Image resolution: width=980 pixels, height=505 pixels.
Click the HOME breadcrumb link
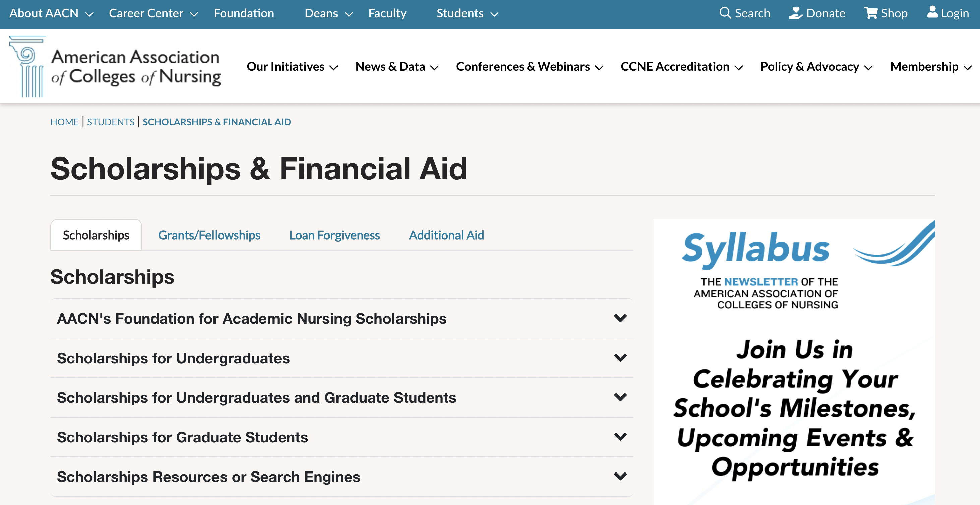(64, 122)
